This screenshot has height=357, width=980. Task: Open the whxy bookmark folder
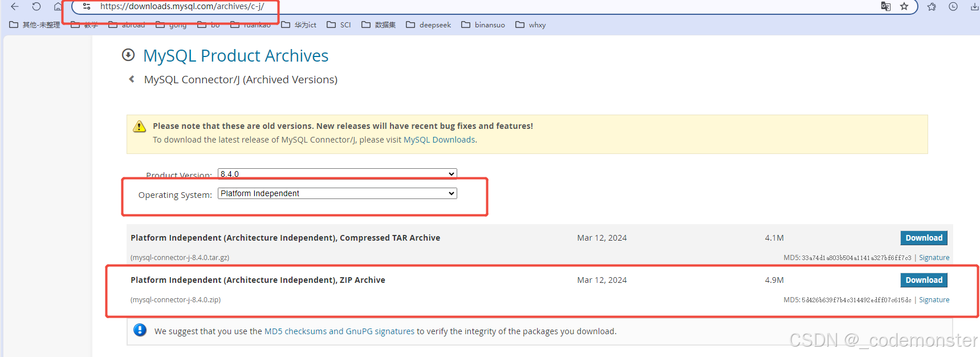530,25
